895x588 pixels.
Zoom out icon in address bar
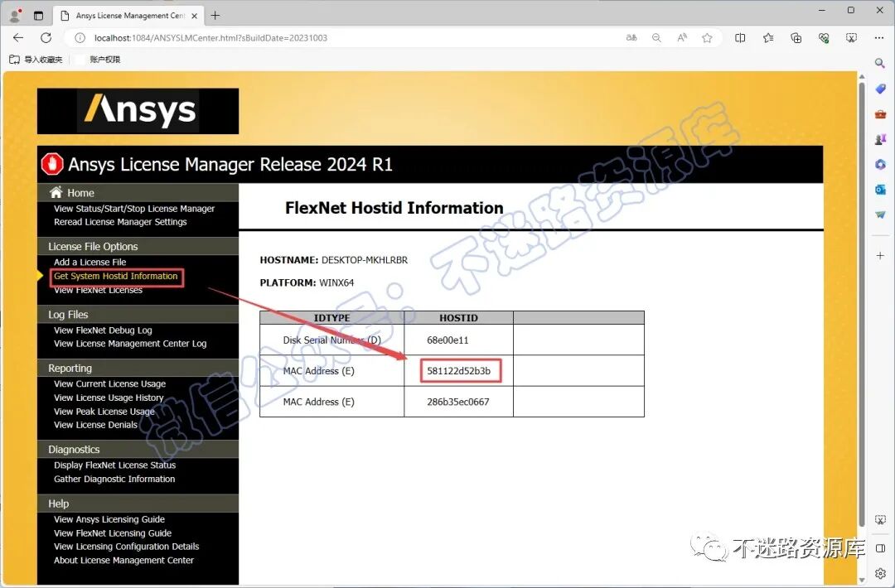(x=656, y=37)
